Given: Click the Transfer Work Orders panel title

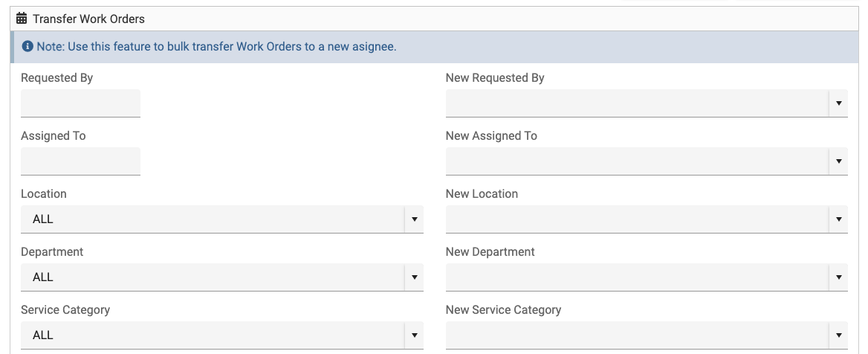Looking at the screenshot, I should click(88, 19).
